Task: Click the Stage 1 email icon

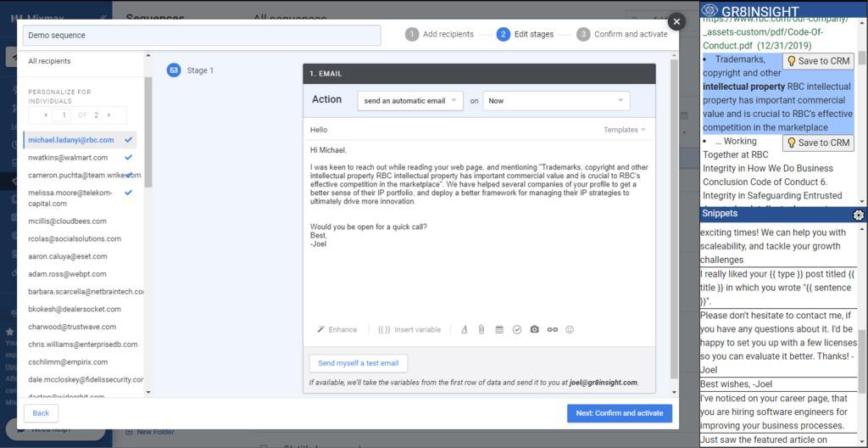Action: (x=174, y=70)
